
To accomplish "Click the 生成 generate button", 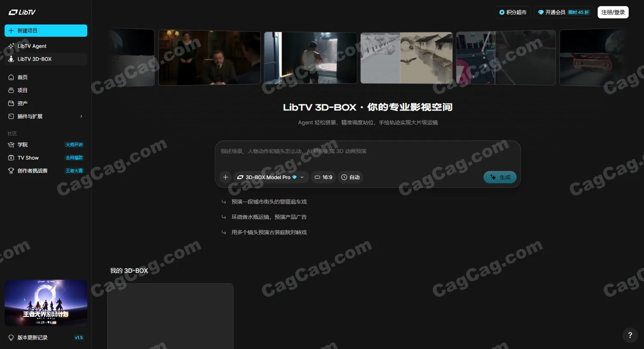I will [x=500, y=177].
